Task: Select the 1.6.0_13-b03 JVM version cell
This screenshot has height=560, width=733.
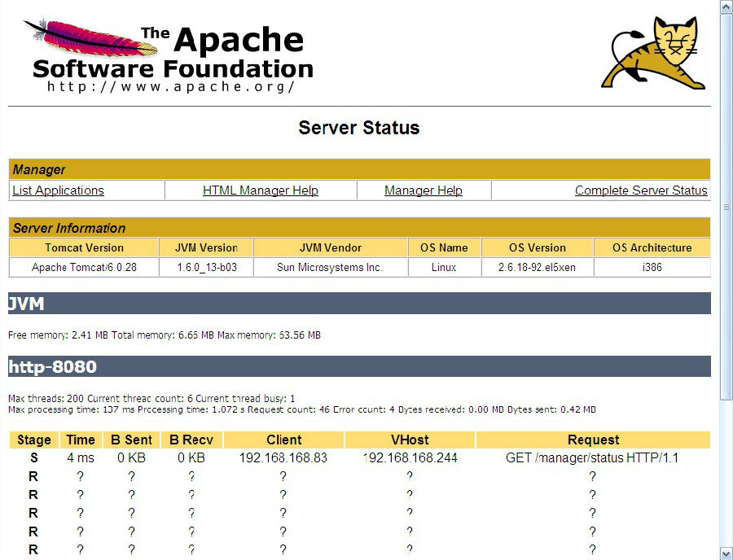Action: point(207,267)
